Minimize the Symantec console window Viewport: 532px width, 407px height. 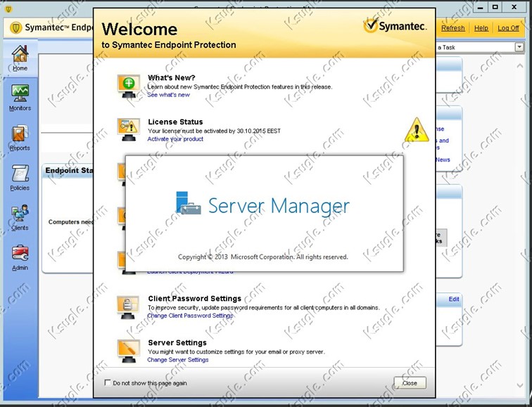(x=481, y=7)
